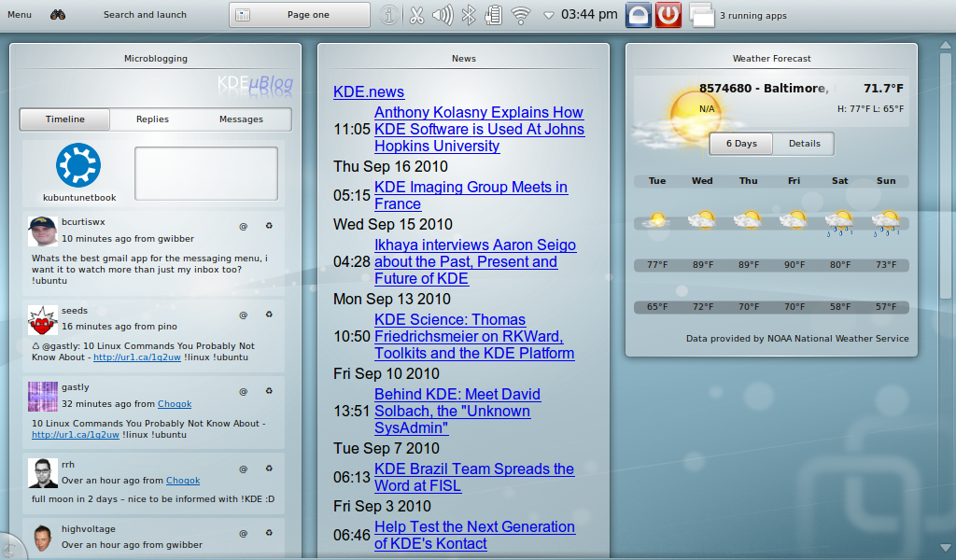Expand hidden tray icons arrow
This screenshot has width=956, height=560.
[x=549, y=15]
